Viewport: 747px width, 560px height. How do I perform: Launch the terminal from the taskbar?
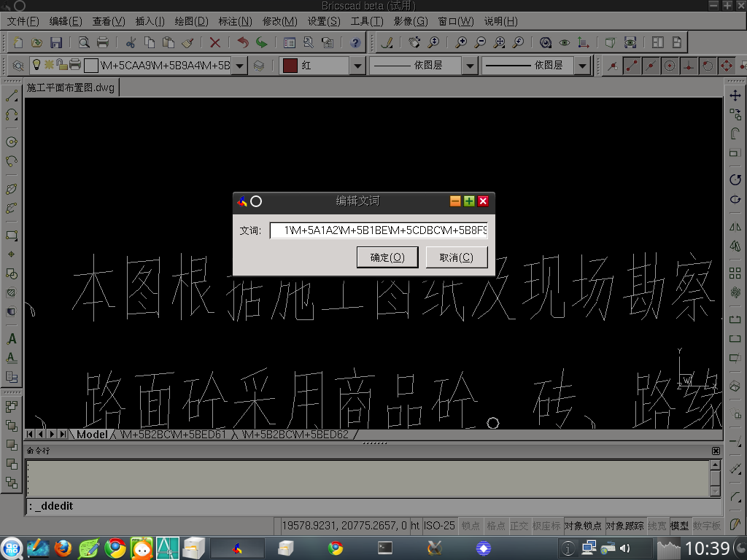(x=385, y=548)
